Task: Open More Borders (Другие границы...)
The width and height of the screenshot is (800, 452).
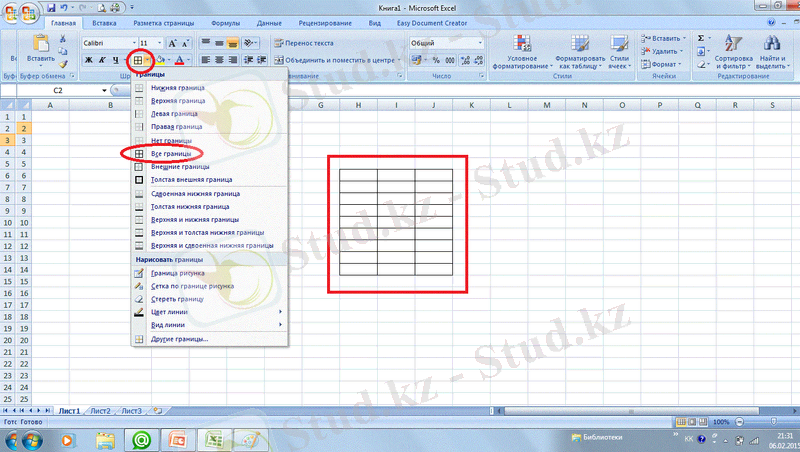Action: click(x=179, y=339)
